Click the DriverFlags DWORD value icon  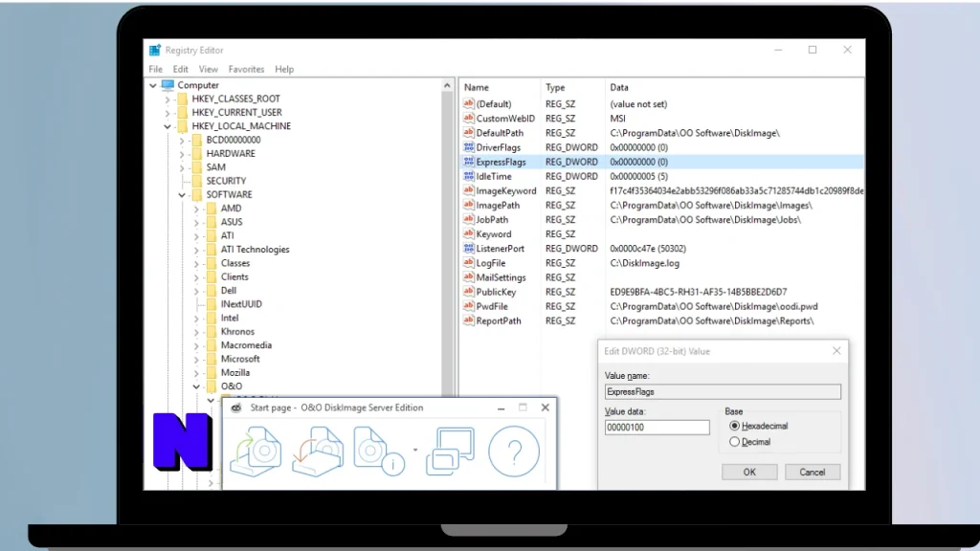[x=469, y=147]
